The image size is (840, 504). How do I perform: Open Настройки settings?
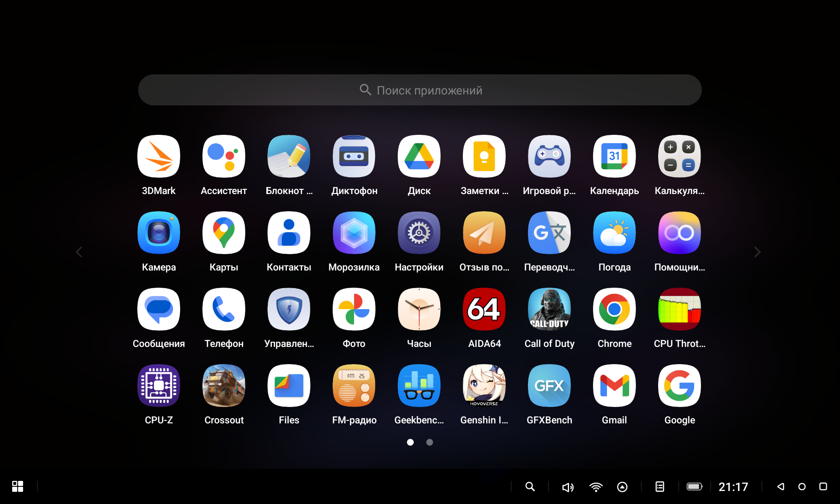pos(419,233)
